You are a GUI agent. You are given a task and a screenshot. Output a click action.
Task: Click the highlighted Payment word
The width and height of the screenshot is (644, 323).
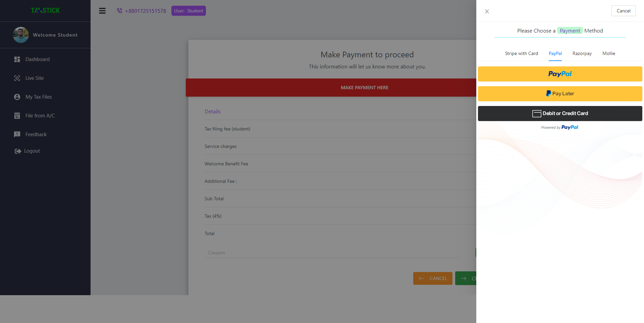click(570, 31)
